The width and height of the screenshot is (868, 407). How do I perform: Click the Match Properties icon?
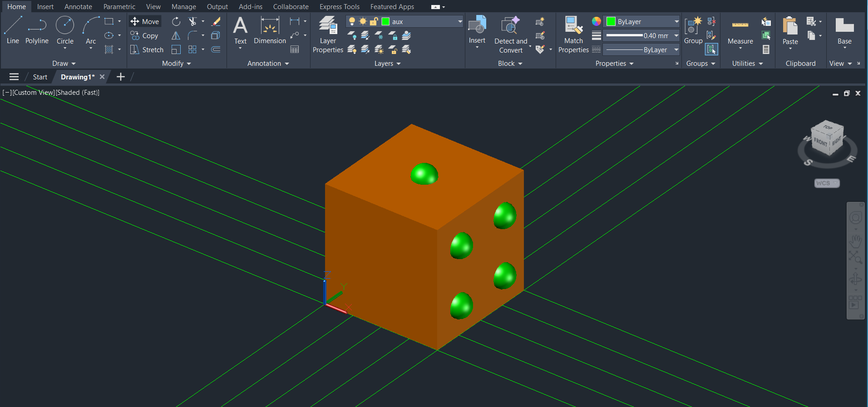click(573, 34)
